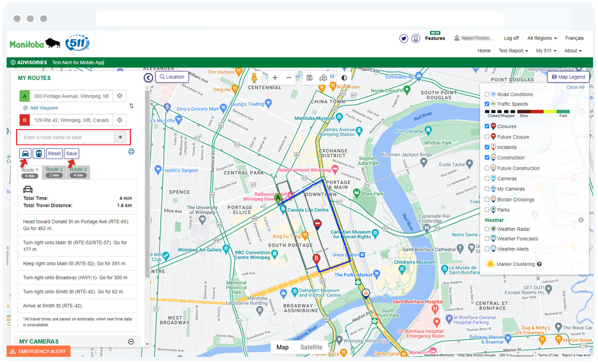Click the save map view icon
Image resolution: width=598 pixels, height=364 pixels.
[309, 78]
